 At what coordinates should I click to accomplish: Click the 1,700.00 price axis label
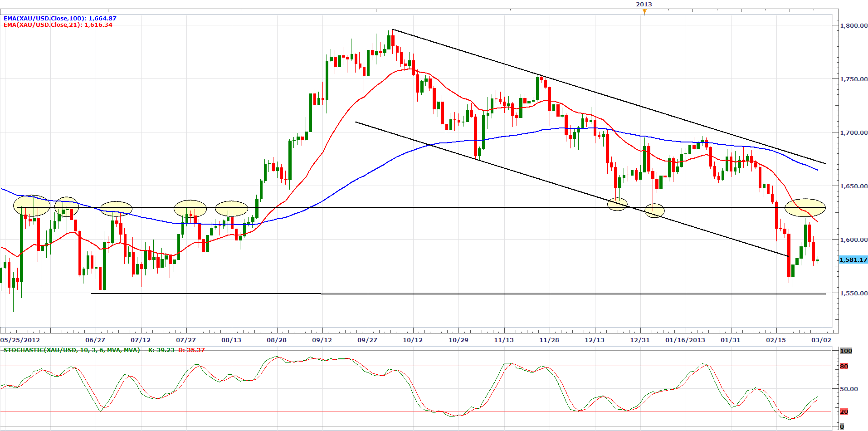point(853,133)
